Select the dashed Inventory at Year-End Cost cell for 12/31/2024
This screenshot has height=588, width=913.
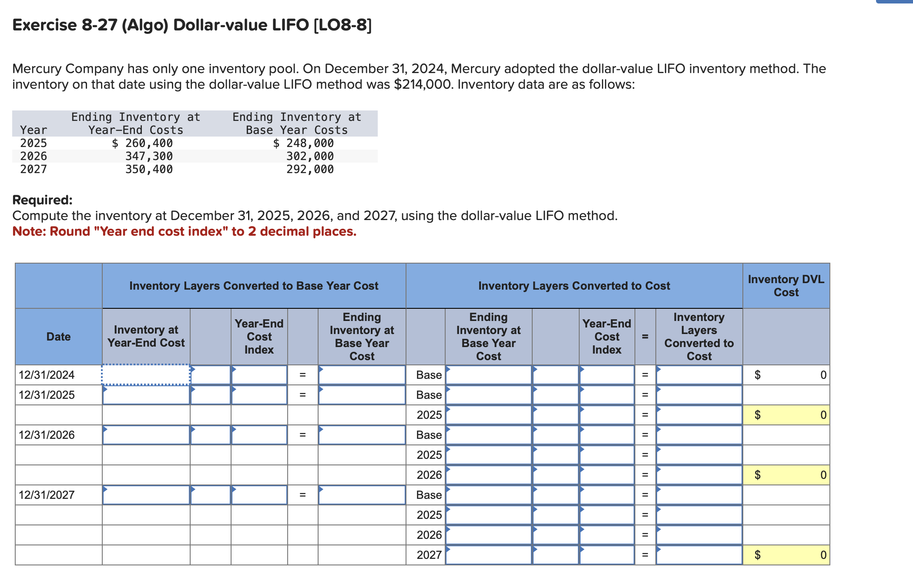click(146, 375)
